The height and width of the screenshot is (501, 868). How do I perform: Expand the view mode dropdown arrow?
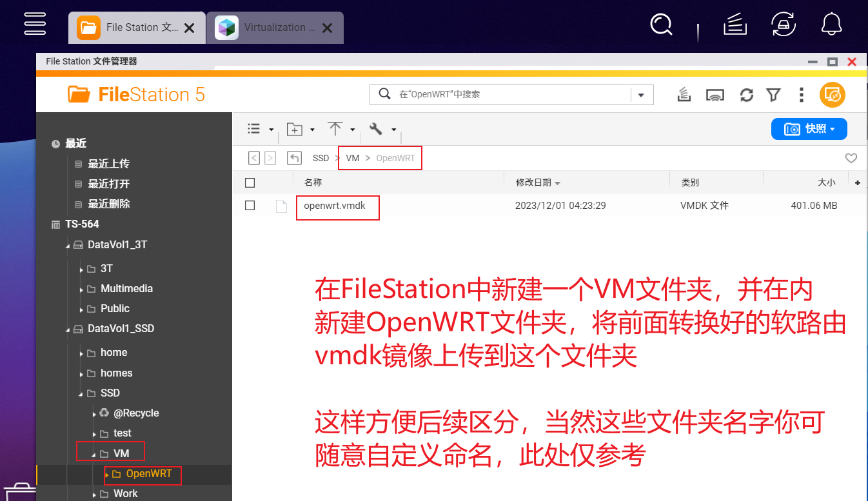271,129
